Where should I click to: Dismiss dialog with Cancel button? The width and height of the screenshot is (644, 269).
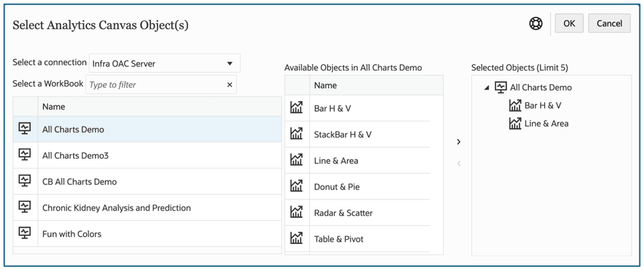point(609,24)
